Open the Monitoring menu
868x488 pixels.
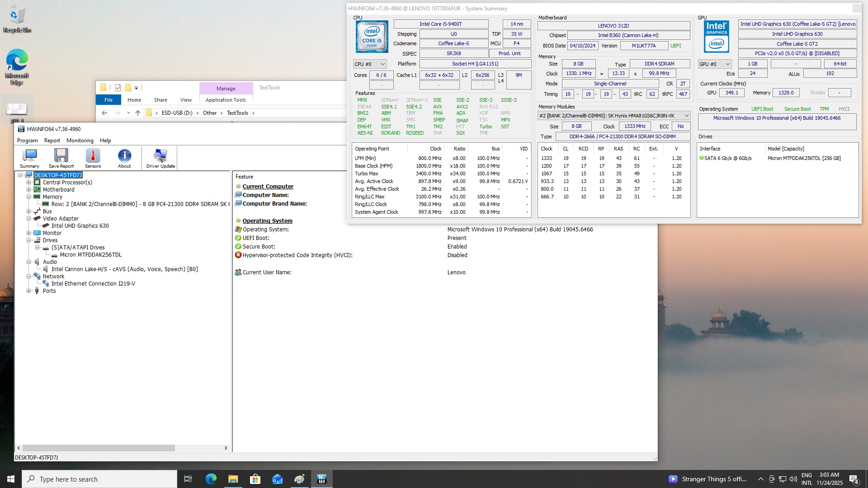coord(80,141)
